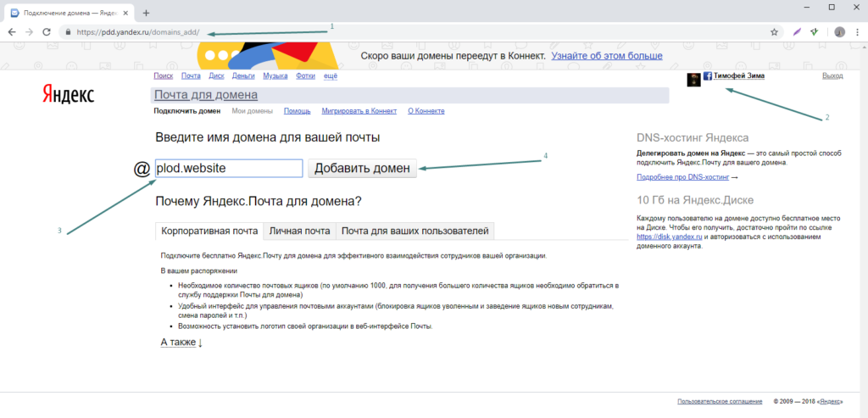This screenshot has width=868, height=418.
Task: Open the Chrome profile avatar
Action: pyautogui.click(x=840, y=32)
